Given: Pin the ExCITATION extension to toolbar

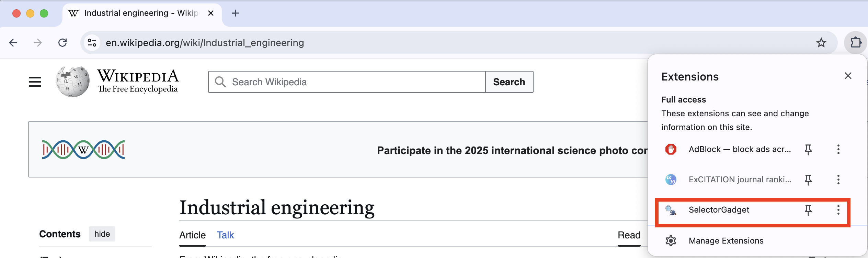Looking at the screenshot, I should point(808,180).
